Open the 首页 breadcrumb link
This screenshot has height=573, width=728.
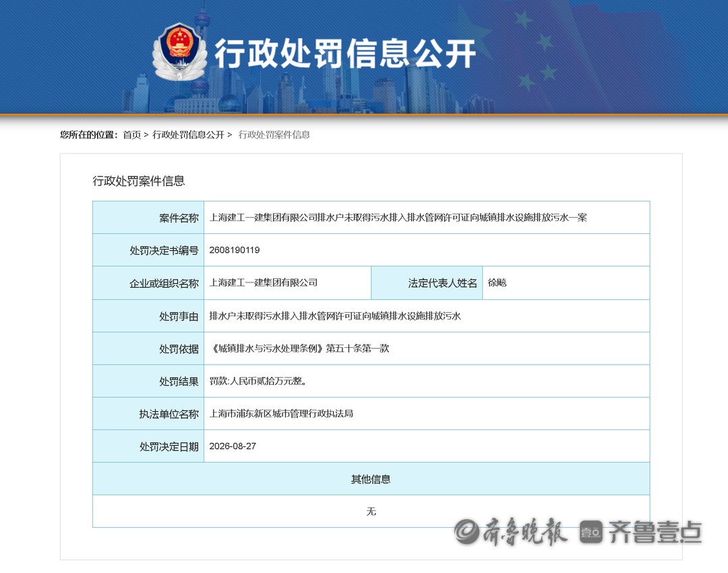[132, 135]
